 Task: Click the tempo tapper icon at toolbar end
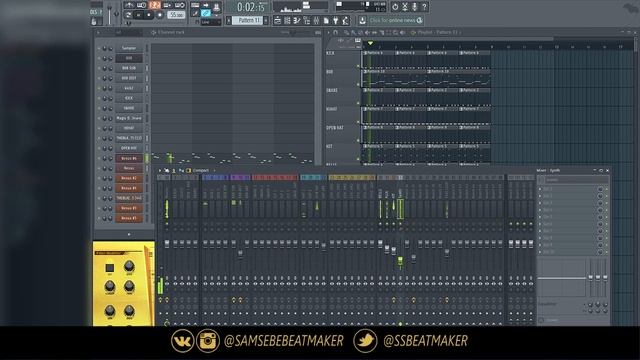pyautogui.click(x=346, y=20)
